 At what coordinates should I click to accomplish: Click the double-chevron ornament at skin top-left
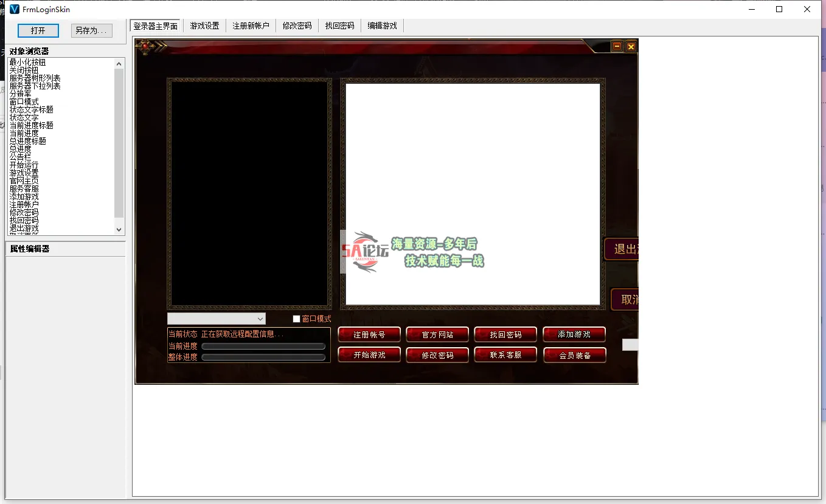tap(158, 44)
